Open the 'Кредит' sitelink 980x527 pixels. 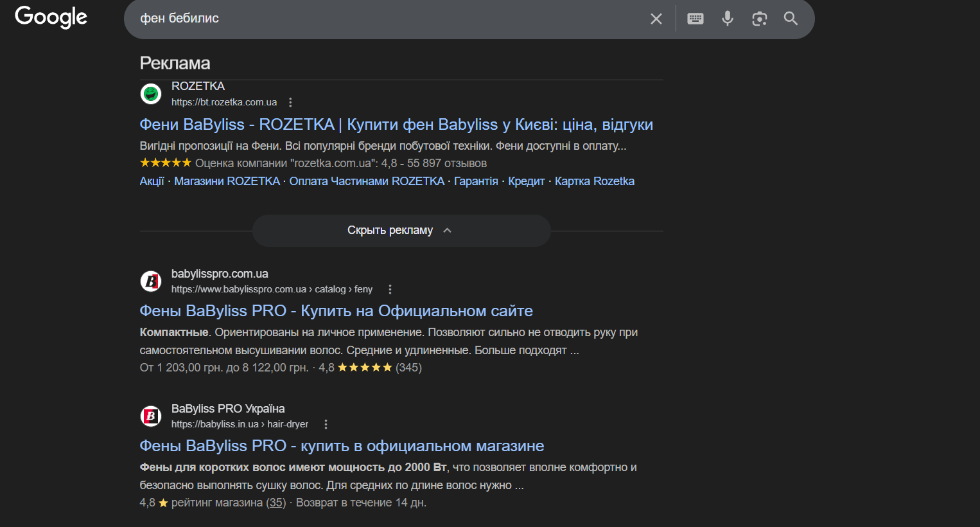(527, 181)
